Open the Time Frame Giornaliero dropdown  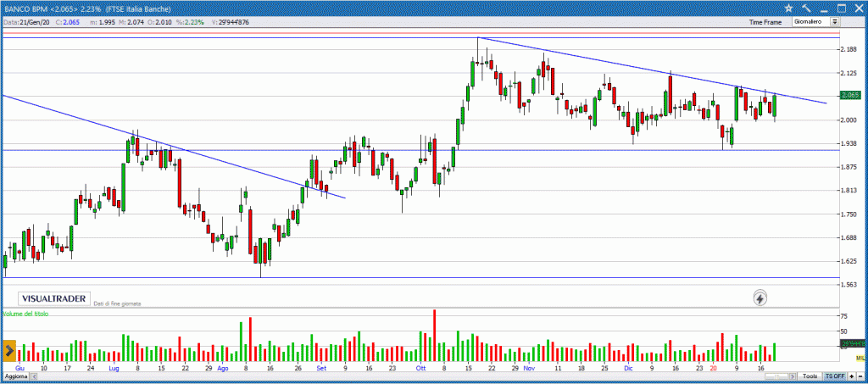point(816,22)
